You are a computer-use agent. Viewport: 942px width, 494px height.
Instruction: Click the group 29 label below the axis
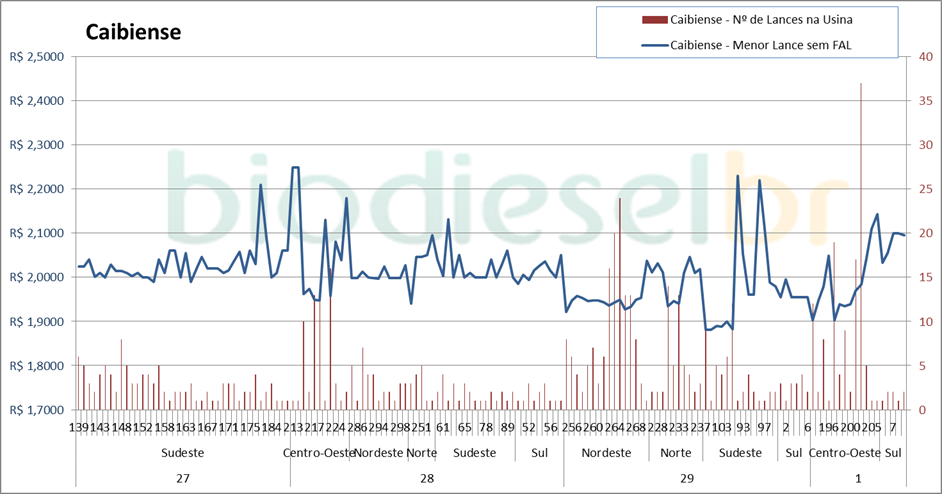pos(687,479)
